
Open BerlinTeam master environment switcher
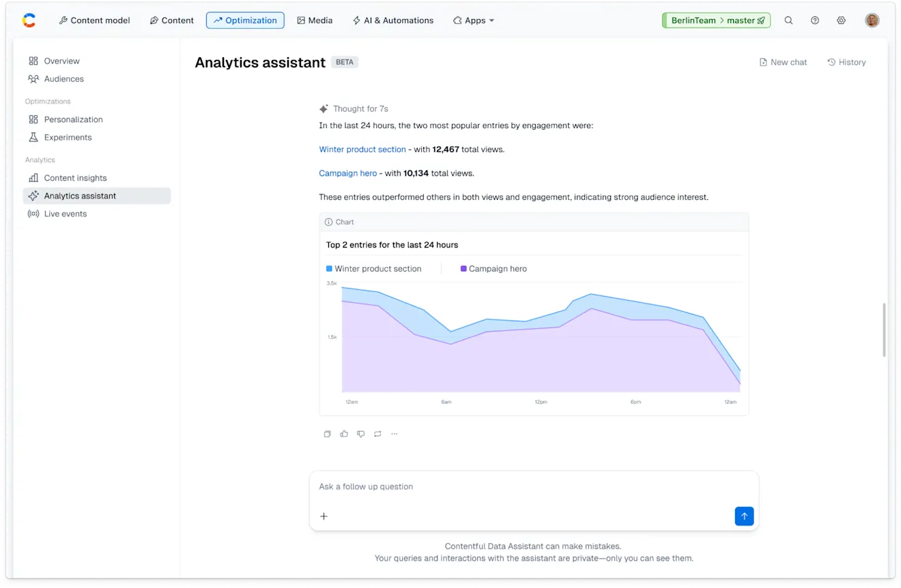(x=716, y=20)
